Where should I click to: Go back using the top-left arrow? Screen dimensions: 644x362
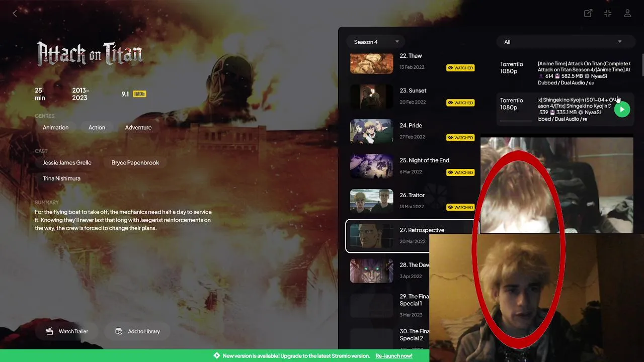click(15, 14)
